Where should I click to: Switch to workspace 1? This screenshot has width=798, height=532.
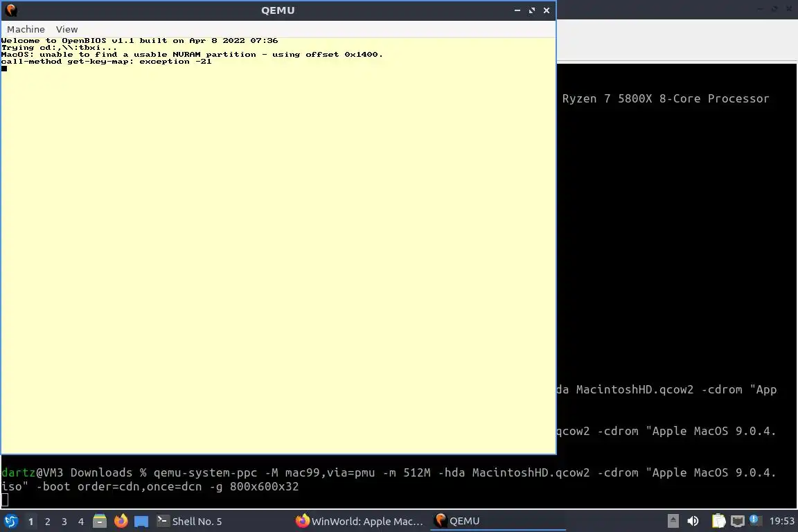click(x=31, y=522)
